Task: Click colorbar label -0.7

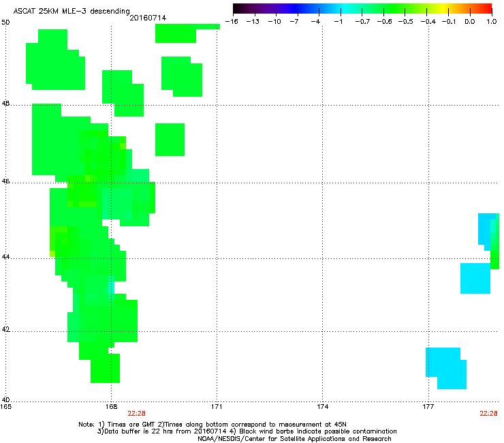Action: coord(362,22)
